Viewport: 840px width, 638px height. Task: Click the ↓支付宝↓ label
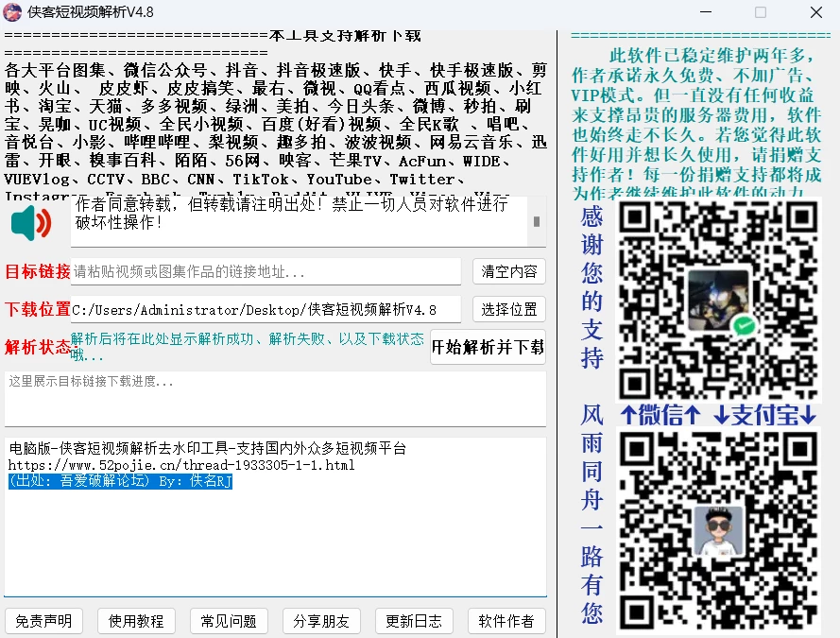click(x=765, y=415)
